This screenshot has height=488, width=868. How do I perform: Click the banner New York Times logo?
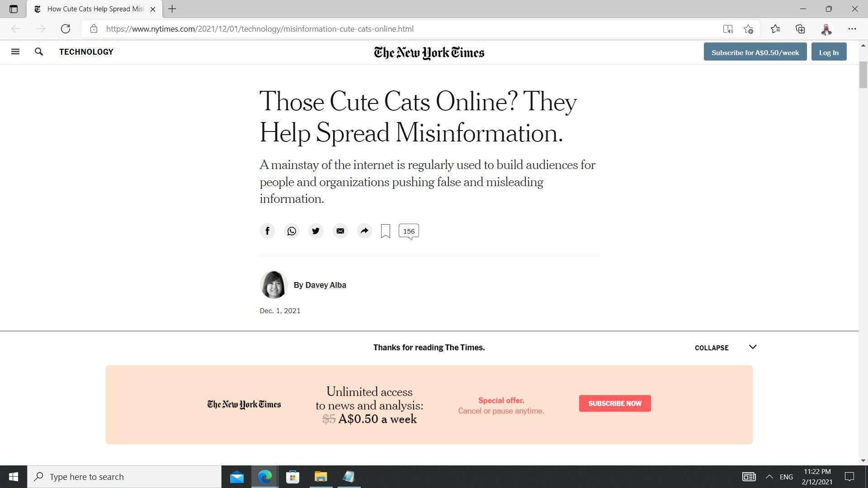coord(244,404)
